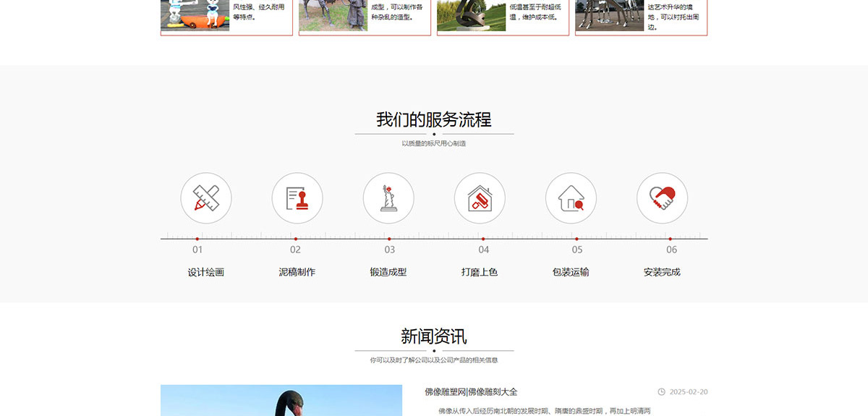Click the paint roller house icon
The height and width of the screenshot is (416, 868).
[480, 198]
